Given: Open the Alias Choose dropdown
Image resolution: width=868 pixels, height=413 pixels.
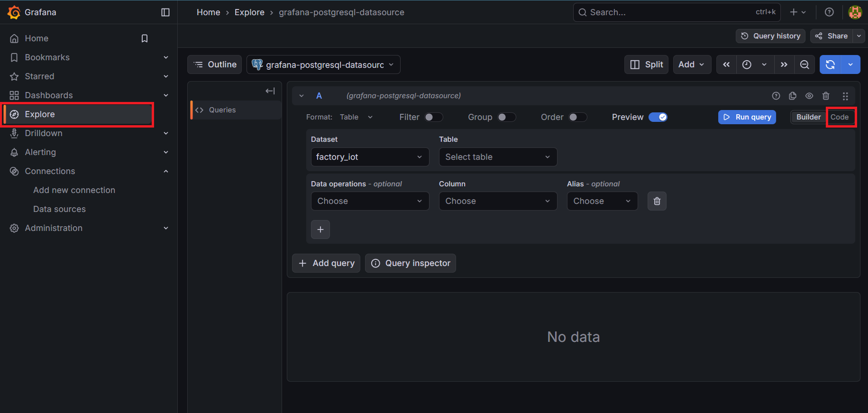Looking at the screenshot, I should (602, 201).
